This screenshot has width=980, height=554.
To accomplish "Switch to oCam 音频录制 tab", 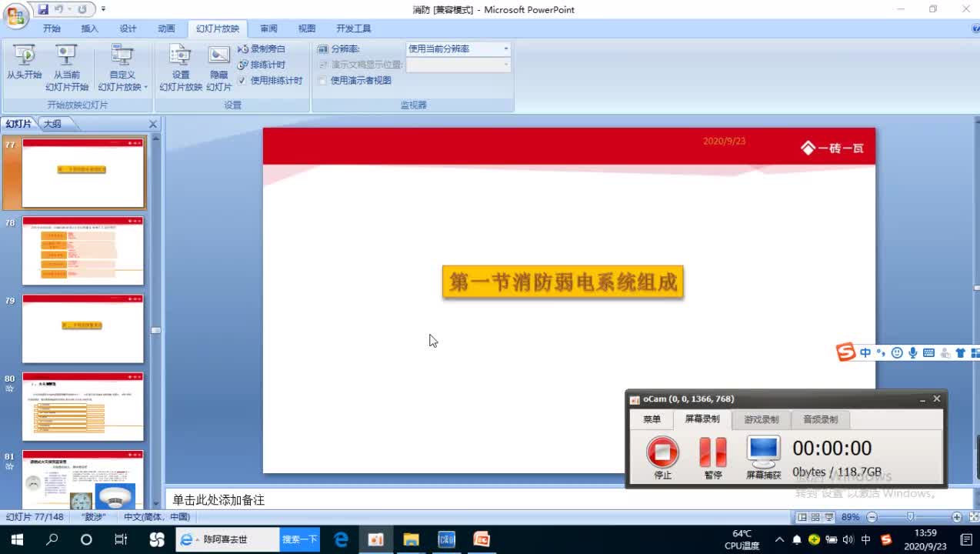I will pos(820,419).
